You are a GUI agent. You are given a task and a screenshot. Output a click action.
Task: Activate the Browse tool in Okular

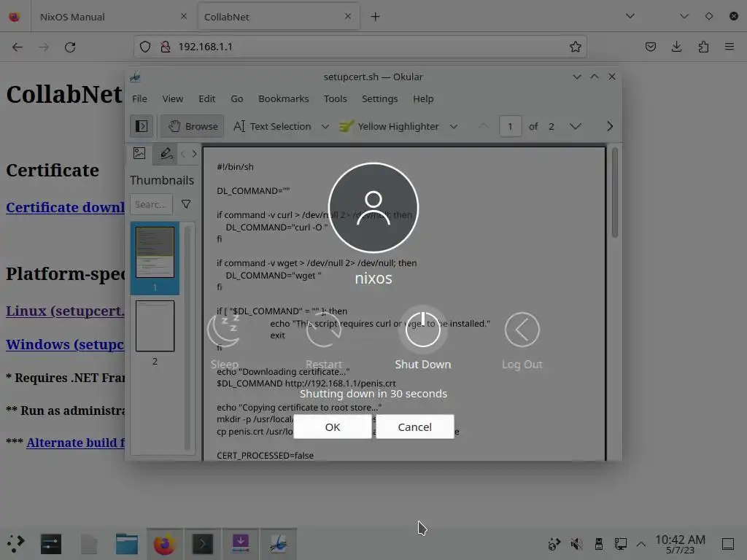pyautogui.click(x=193, y=126)
